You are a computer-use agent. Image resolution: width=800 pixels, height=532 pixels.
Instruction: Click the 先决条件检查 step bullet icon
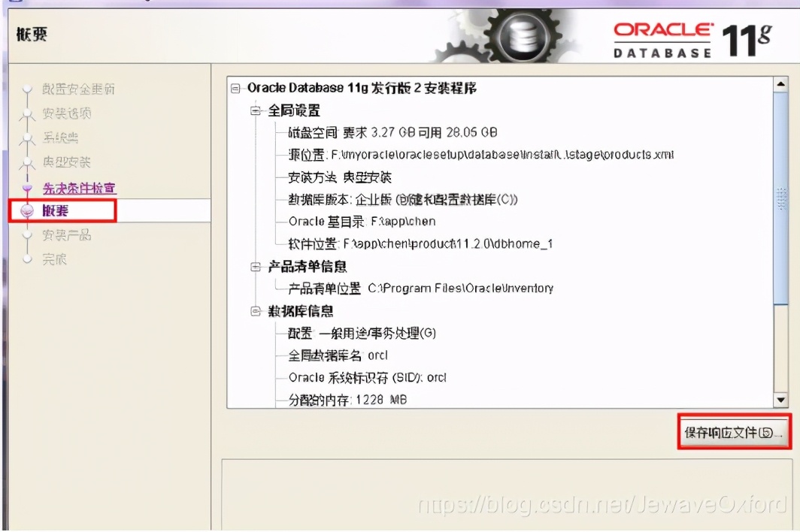click(27, 188)
